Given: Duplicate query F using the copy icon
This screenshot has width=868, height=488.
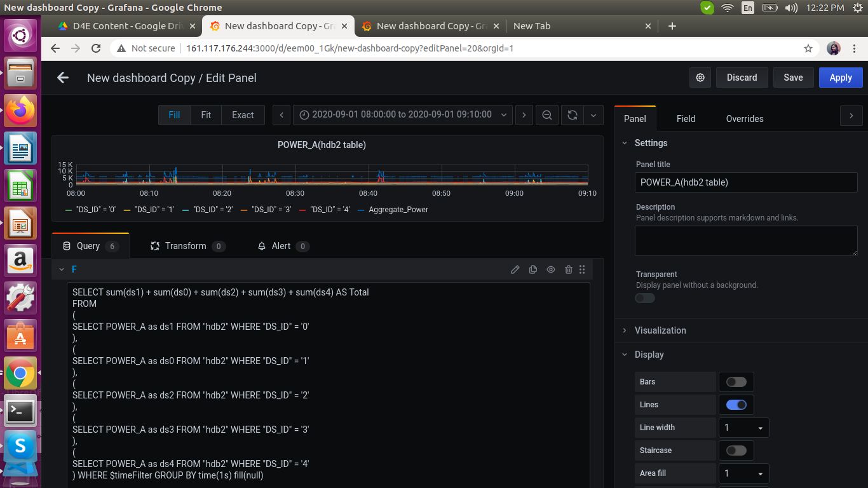Looking at the screenshot, I should point(533,269).
